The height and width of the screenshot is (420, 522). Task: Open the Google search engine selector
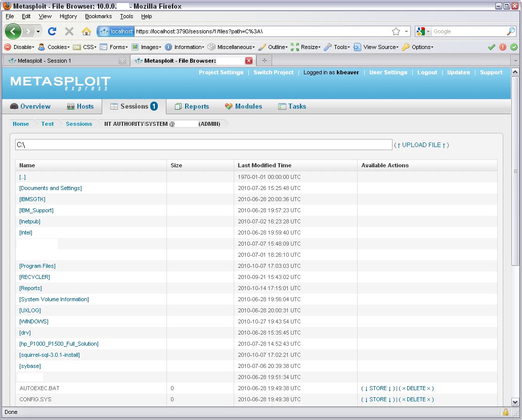(423, 32)
